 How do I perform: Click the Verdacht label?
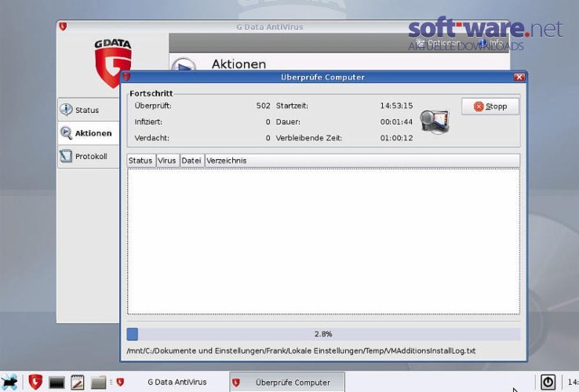[x=151, y=138]
